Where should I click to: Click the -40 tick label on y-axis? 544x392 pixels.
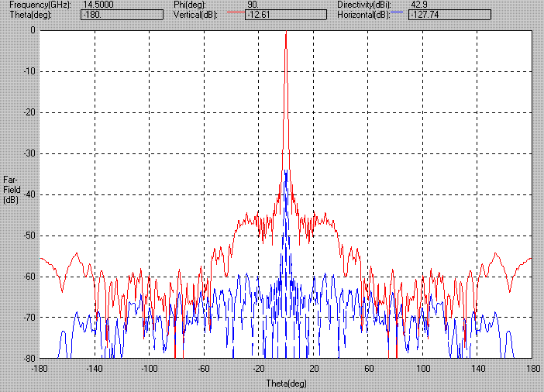pos(29,194)
